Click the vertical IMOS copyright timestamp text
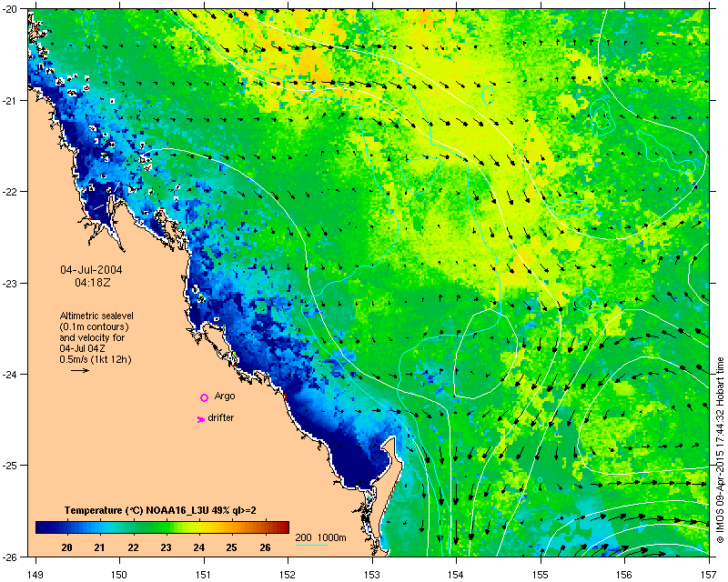 (721, 450)
